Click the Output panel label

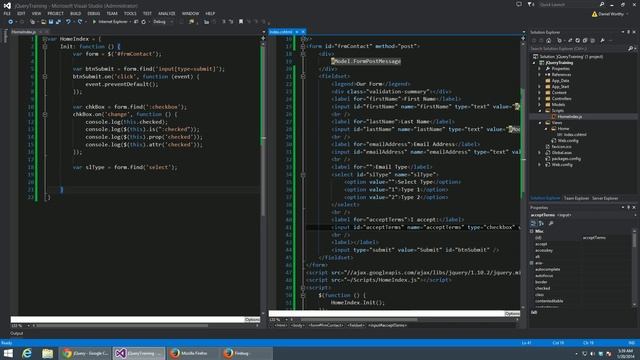point(16,333)
